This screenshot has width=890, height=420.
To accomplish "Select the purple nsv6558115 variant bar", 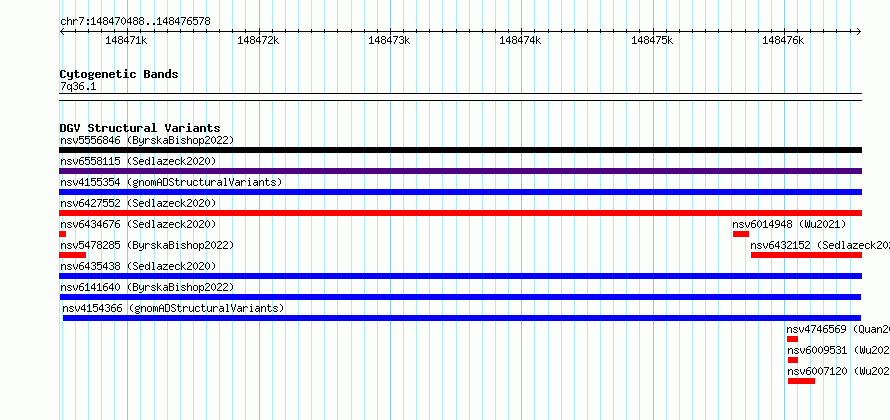I will tap(460, 171).
